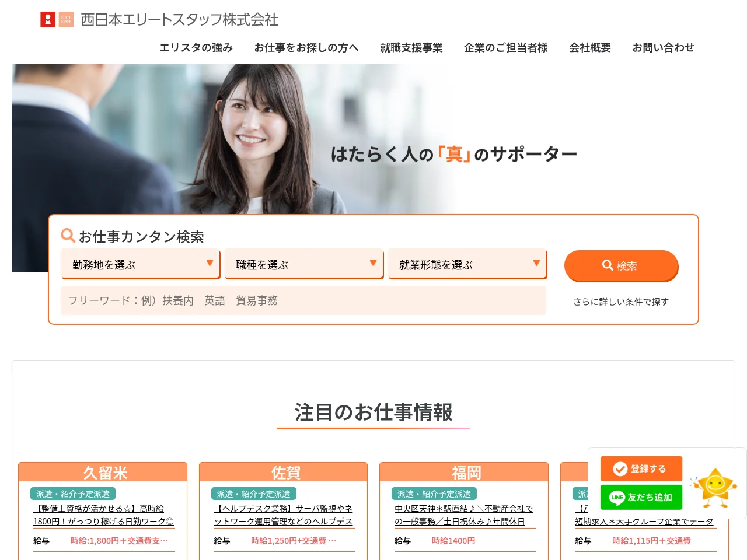The width and height of the screenshot is (747, 560).
Task: Click the 久留米 job card header
Action: (103, 472)
